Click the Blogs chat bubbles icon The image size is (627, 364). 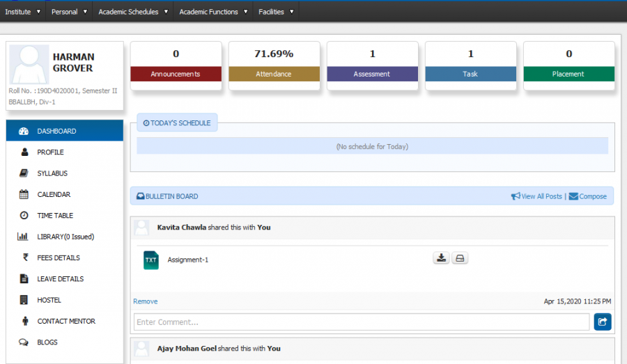coord(24,342)
